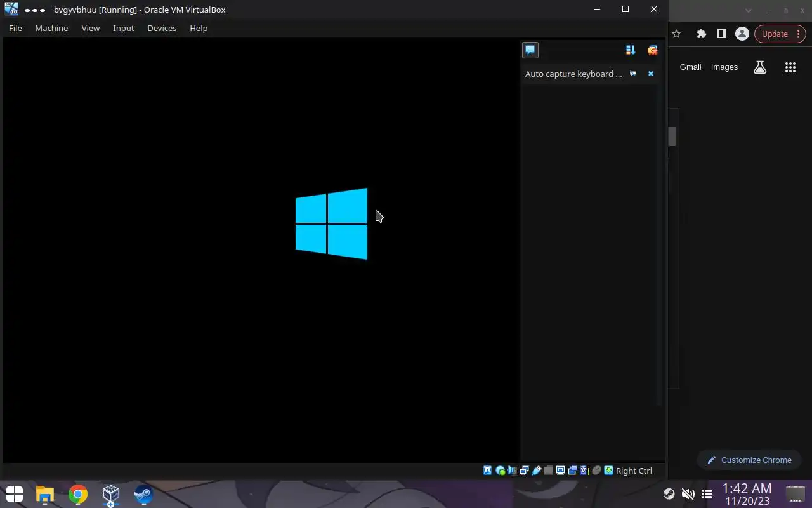Image resolution: width=812 pixels, height=508 pixels.
Task: Bookmark this tab with star icon
Action: [676, 34]
